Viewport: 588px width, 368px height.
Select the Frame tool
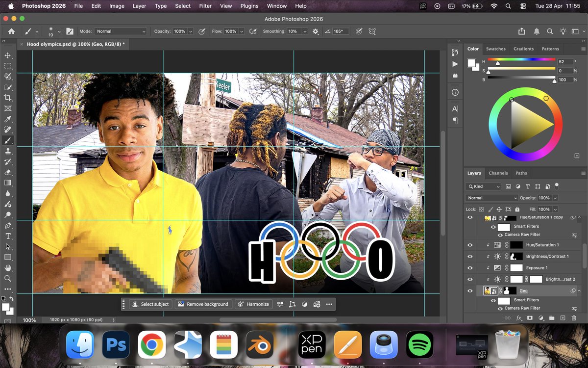[x=7, y=108]
